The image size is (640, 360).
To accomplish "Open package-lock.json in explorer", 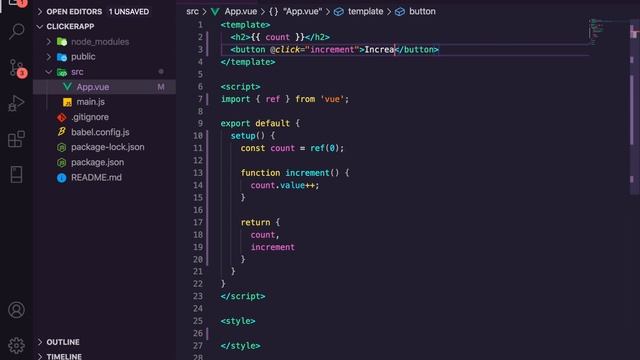I will click(x=108, y=147).
